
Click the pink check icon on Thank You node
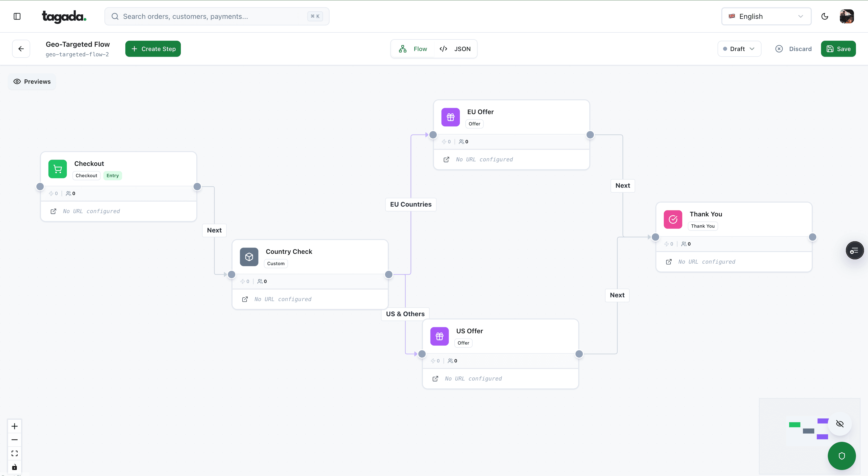(673, 219)
